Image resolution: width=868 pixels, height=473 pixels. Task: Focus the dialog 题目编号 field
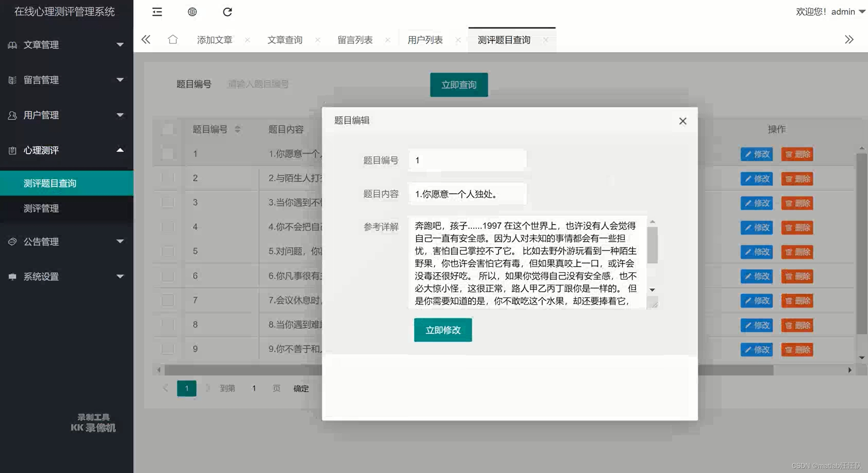[x=468, y=160]
